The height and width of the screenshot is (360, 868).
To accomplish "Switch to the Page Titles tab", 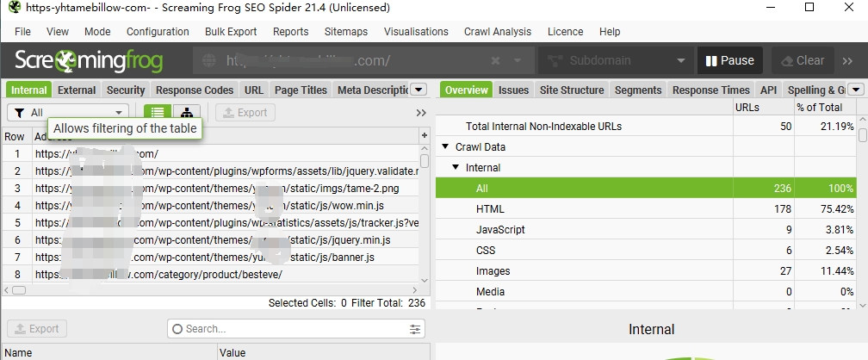I will (301, 90).
